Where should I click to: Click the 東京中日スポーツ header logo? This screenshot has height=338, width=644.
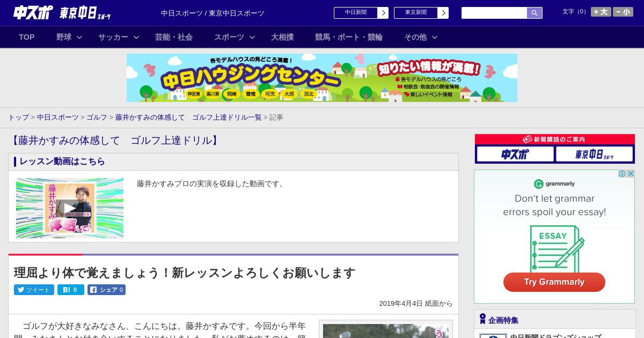click(85, 13)
